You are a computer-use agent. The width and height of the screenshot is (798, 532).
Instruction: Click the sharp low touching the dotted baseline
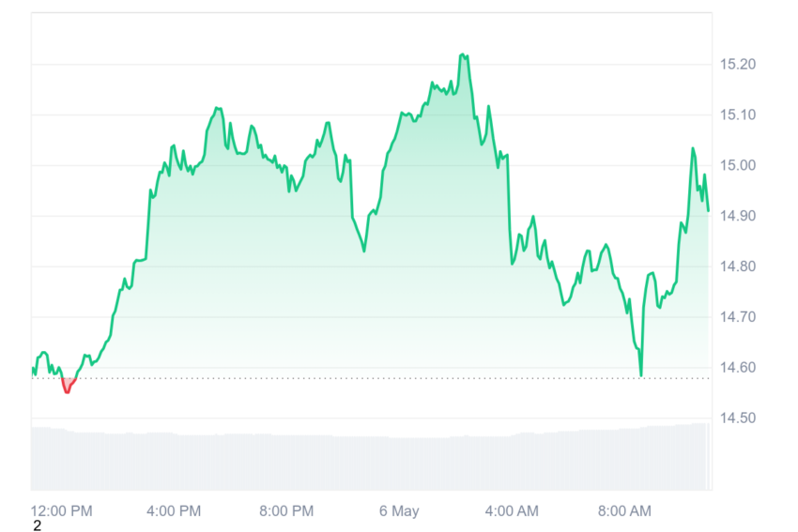[640, 375]
